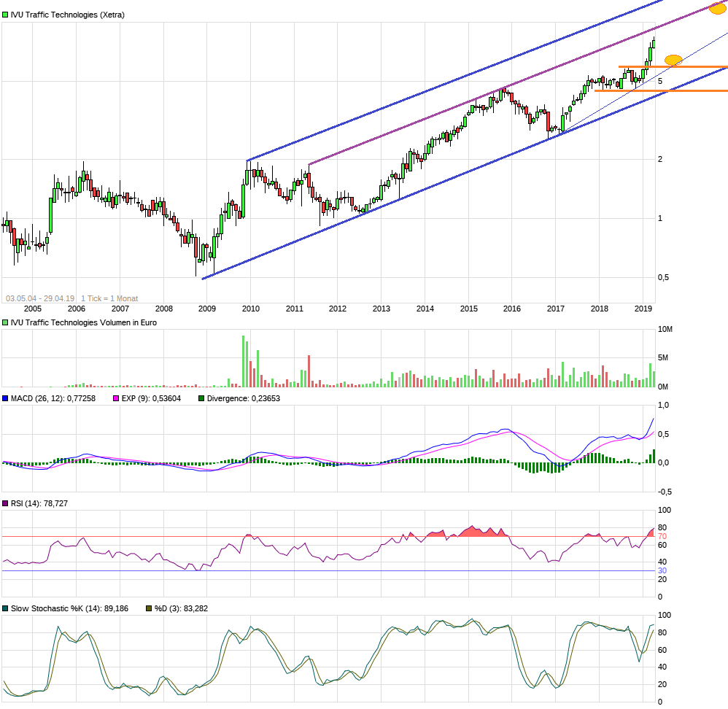Click the 2008 year label on time axis

pos(164,309)
